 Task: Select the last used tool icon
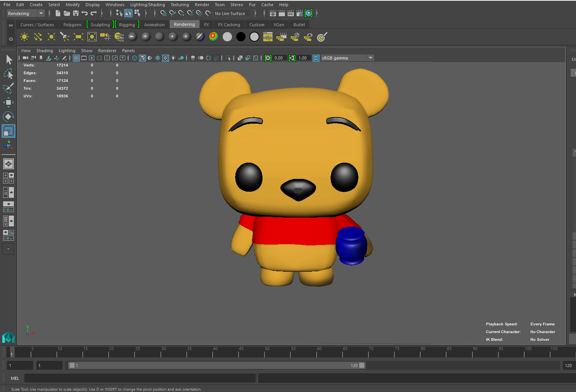tap(9, 145)
